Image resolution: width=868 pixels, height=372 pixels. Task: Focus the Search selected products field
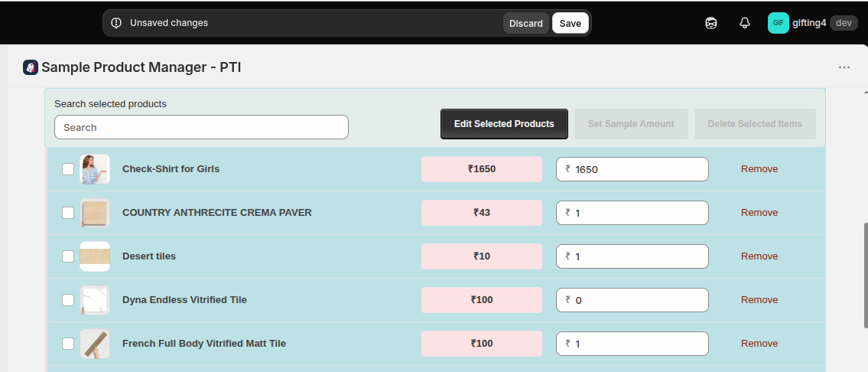201,128
